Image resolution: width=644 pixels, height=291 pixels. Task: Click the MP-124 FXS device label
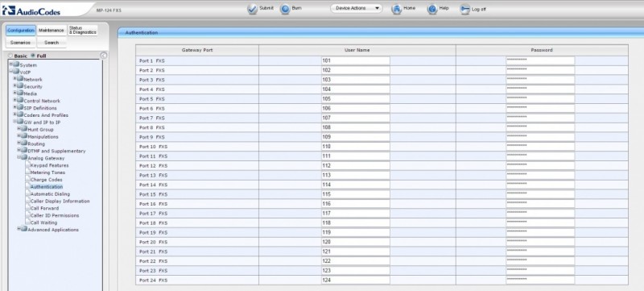click(x=109, y=10)
